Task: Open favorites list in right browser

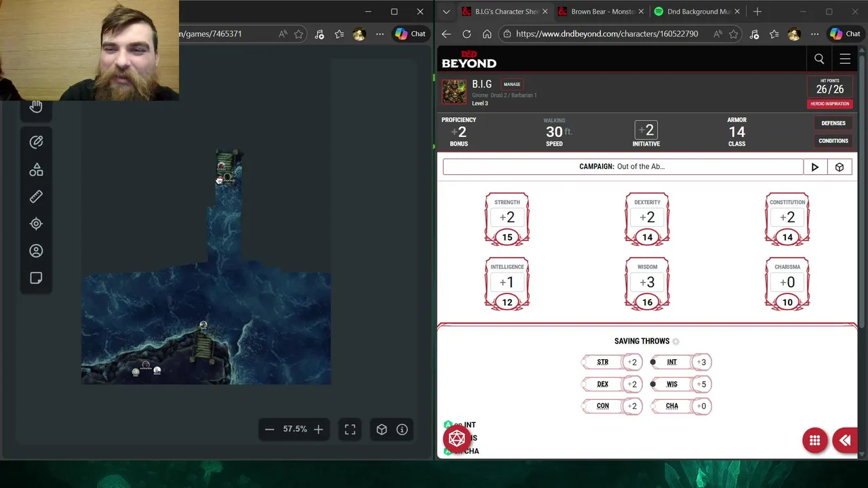Action: (x=774, y=34)
